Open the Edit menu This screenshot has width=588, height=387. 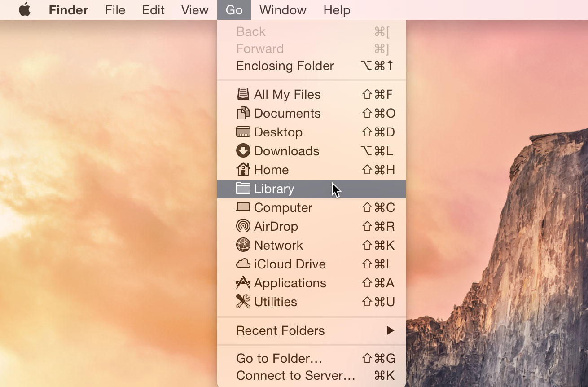(x=153, y=10)
